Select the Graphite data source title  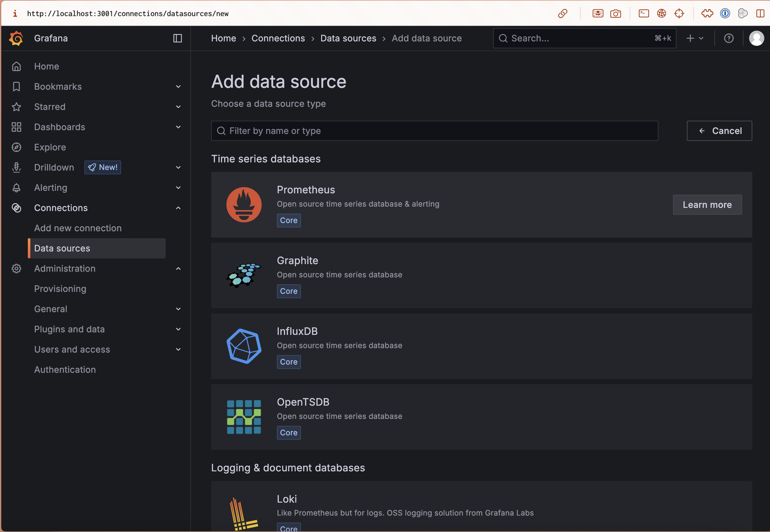(x=297, y=261)
